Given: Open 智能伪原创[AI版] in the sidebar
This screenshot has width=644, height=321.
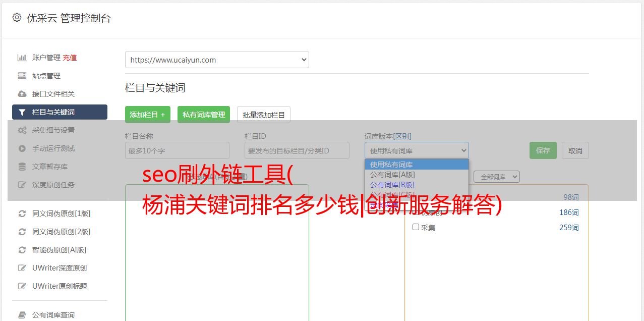Looking at the screenshot, I should [x=60, y=250].
